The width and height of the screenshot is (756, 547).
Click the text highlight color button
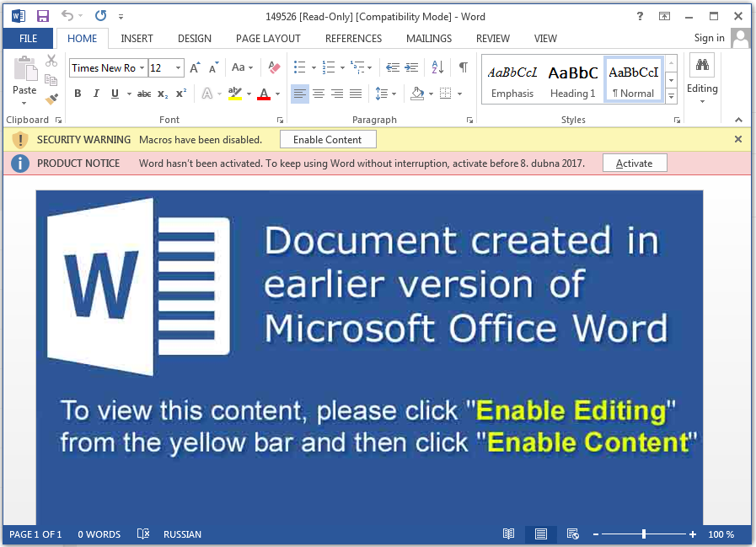[235, 94]
